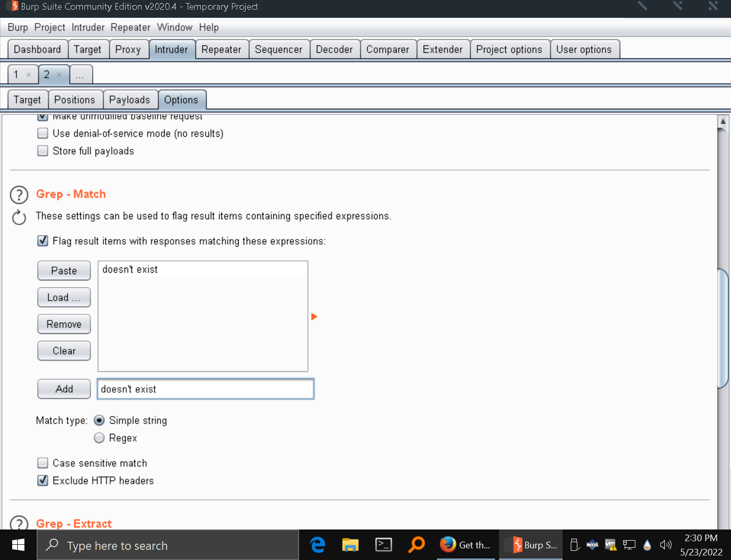Open the Help menu
This screenshot has height=560, width=731.
pos(209,27)
